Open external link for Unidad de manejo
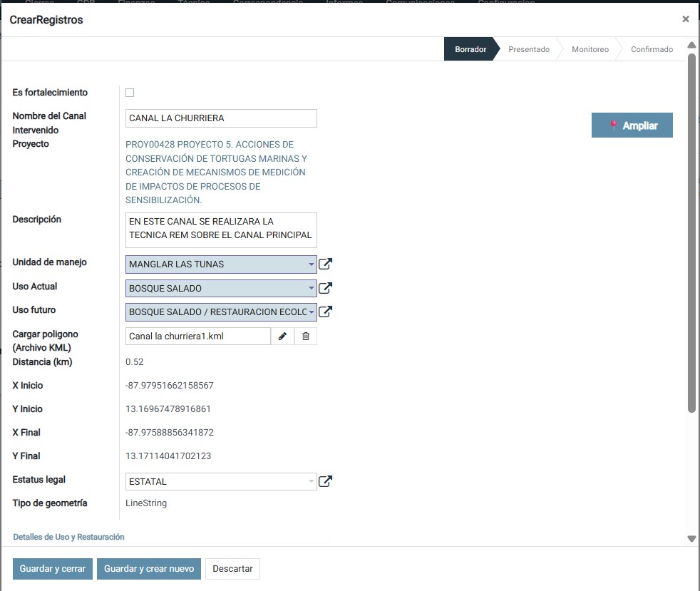700x591 pixels. coord(326,264)
